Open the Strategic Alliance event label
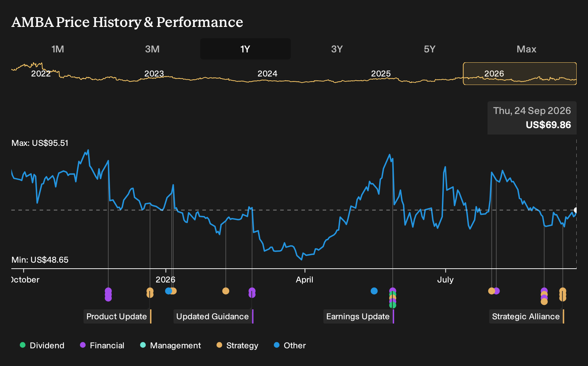The height and width of the screenshot is (366, 588). coord(527,316)
